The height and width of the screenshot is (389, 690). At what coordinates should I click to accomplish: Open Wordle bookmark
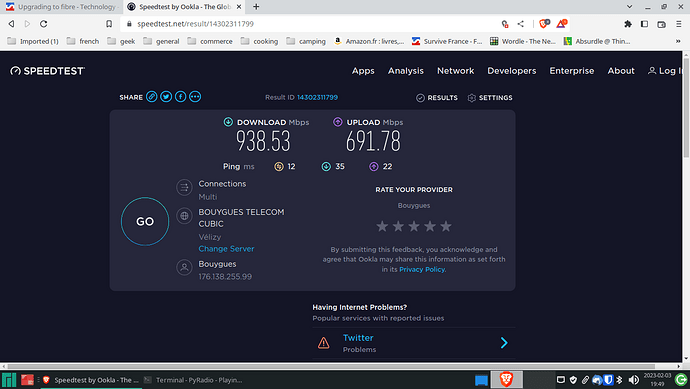(523, 41)
